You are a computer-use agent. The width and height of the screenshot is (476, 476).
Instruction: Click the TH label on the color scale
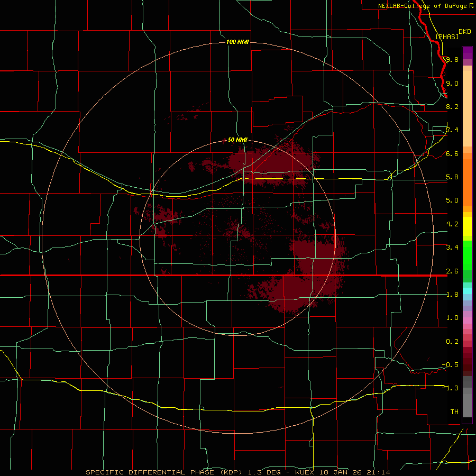coord(454,412)
